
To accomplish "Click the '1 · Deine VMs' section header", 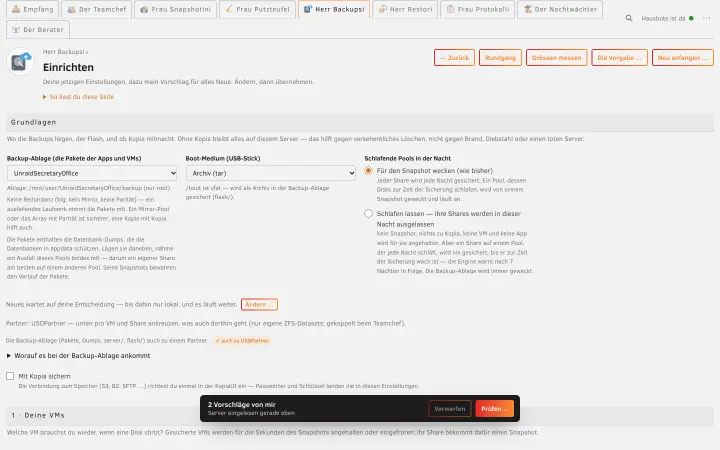I will click(x=360, y=415).
